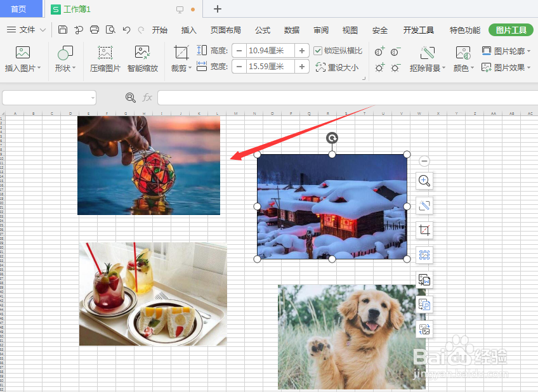Viewport: 538px width, 392px height.
Task: Select the 图片工具 tab
Action: pos(511,30)
